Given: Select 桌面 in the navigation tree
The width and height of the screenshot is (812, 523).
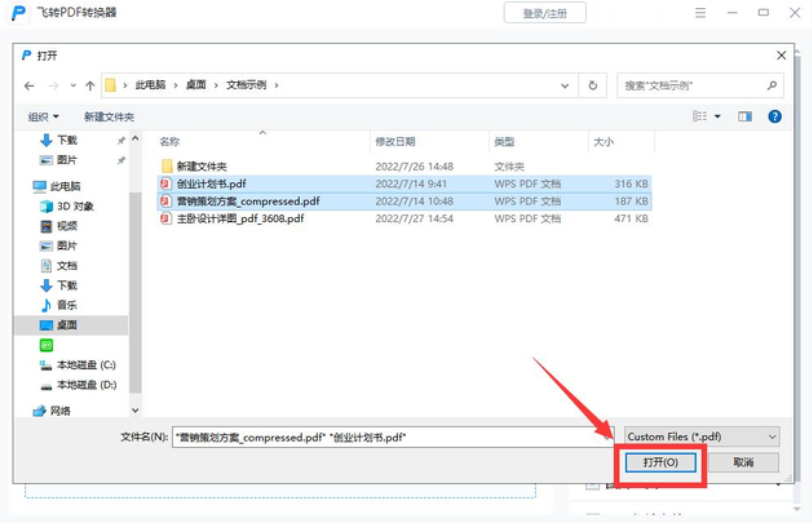Looking at the screenshot, I should coord(67,325).
